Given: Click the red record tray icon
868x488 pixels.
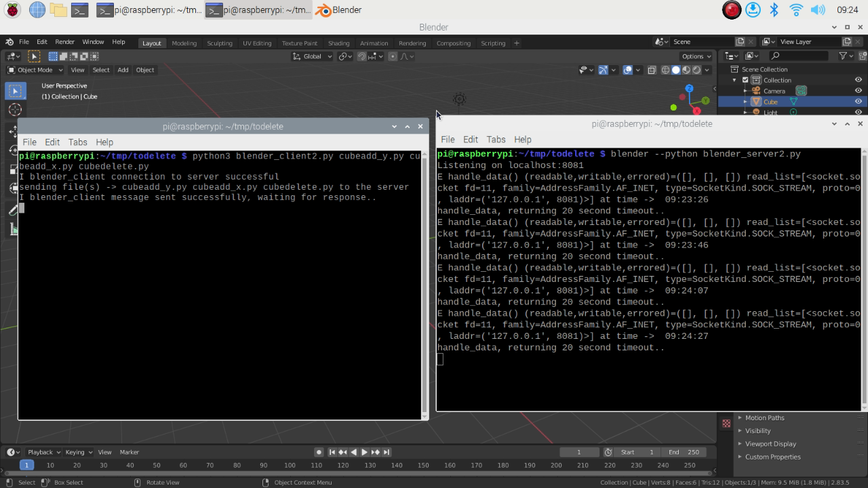Looking at the screenshot, I should [x=731, y=9].
